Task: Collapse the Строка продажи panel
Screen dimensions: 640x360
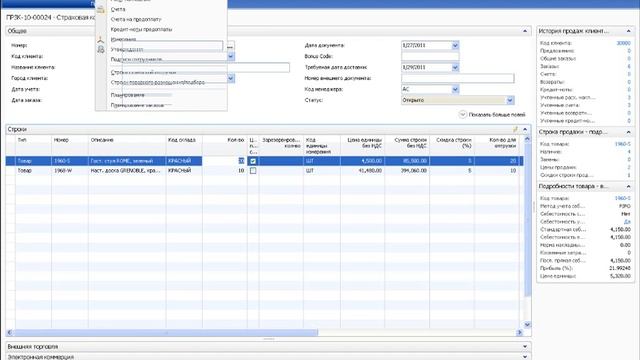Action: click(629, 132)
